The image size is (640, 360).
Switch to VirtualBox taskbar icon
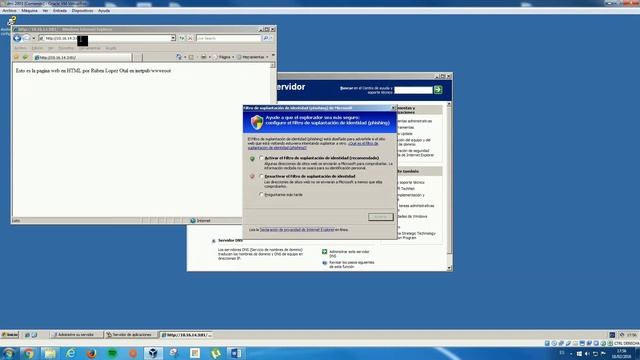pyautogui.click(x=153, y=353)
